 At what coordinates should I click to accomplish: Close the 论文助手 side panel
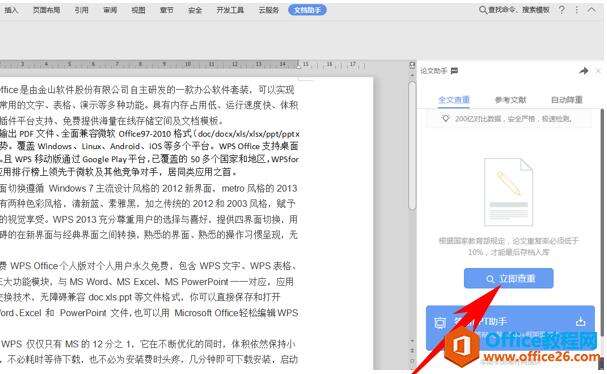click(x=598, y=71)
